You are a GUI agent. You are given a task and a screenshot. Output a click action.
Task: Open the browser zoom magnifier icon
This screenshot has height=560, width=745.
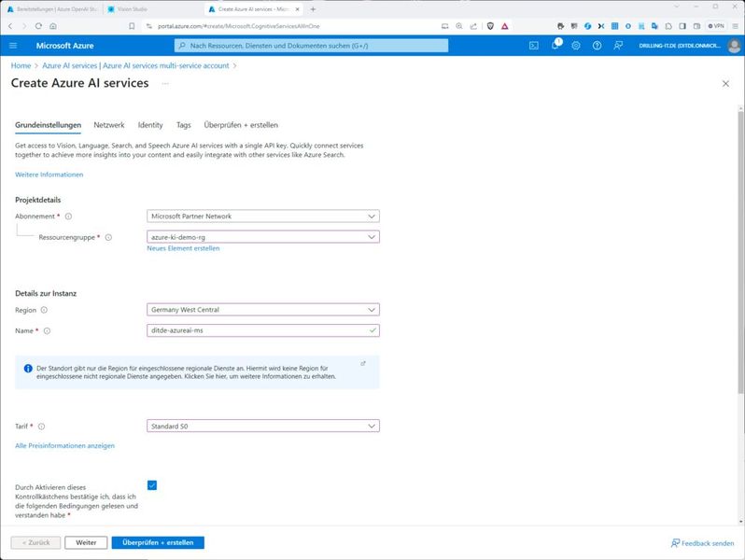click(x=459, y=26)
